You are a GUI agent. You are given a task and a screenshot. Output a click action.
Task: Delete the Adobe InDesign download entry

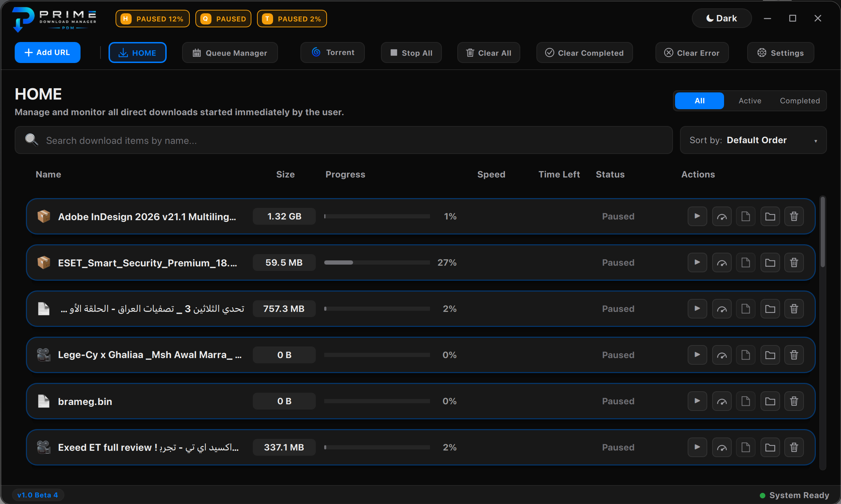pyautogui.click(x=794, y=216)
